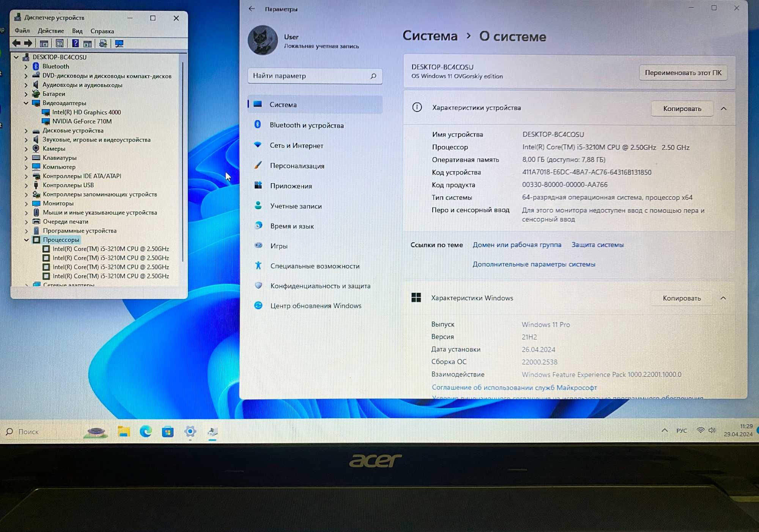The width and height of the screenshot is (759, 532).
Task: Click Копировать button for device characteristics
Action: point(682,108)
